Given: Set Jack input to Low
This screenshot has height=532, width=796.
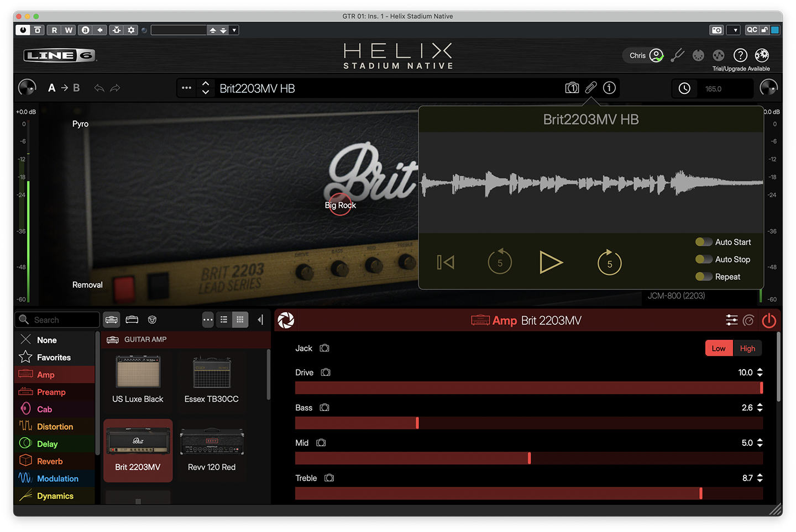Looking at the screenshot, I should click(x=719, y=348).
